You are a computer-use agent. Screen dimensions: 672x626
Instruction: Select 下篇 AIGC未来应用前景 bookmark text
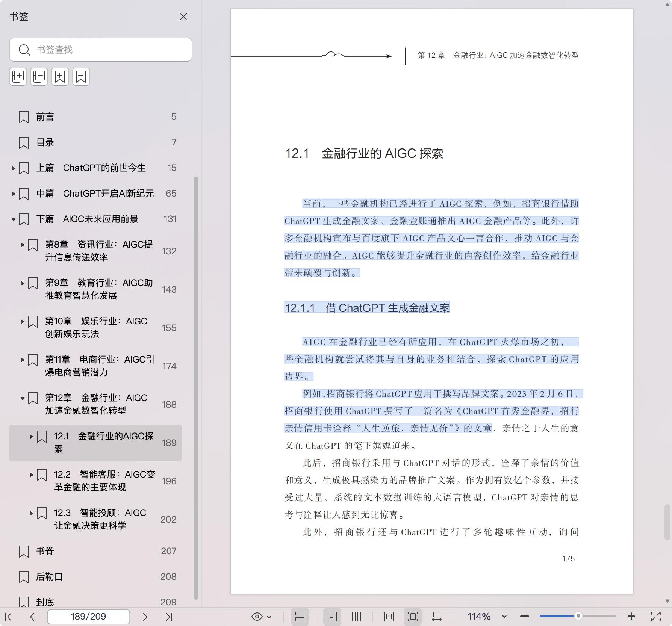pyautogui.click(x=87, y=219)
